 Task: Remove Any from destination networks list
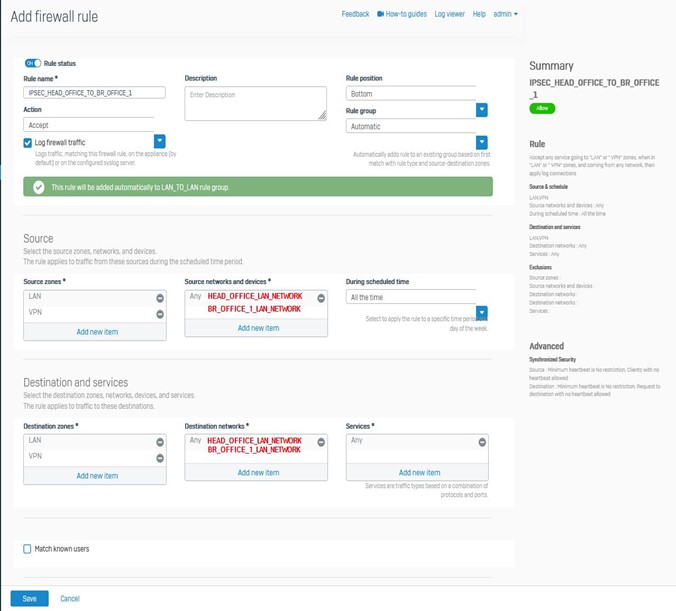click(321, 441)
